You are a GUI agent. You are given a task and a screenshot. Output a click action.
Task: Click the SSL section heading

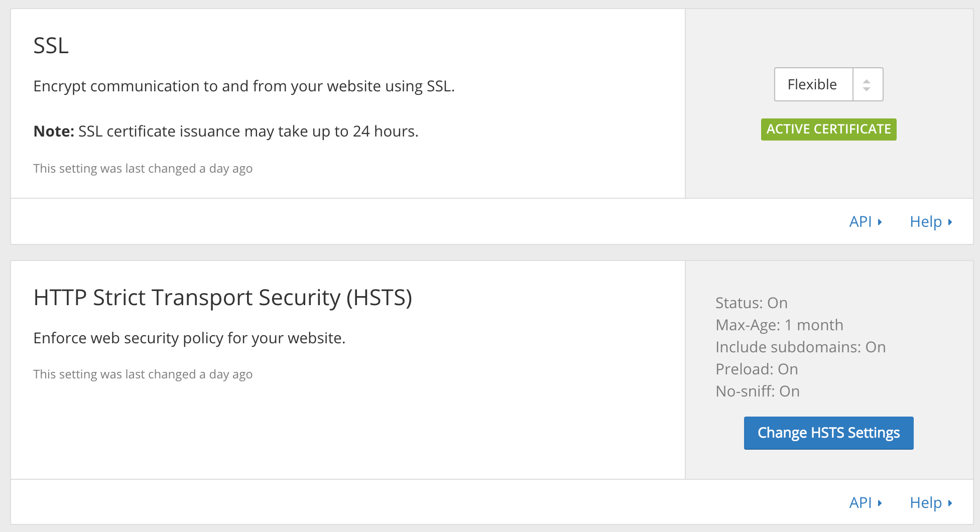(51, 46)
